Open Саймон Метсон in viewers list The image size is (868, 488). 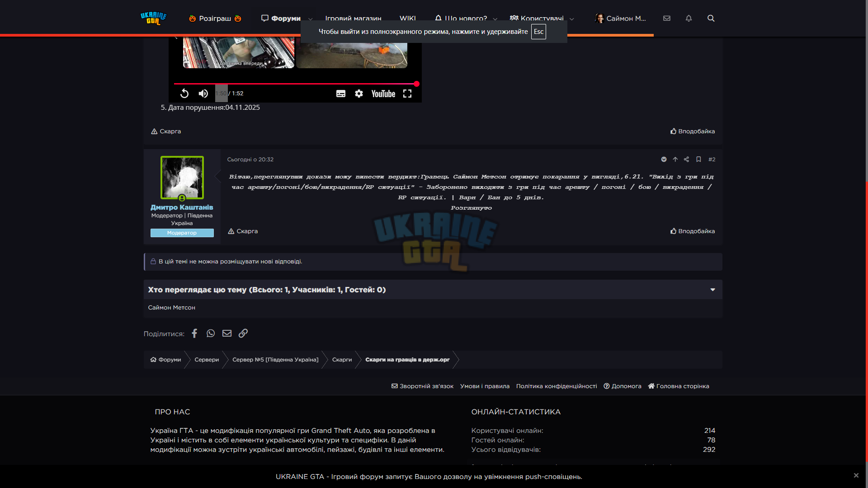coord(172,308)
